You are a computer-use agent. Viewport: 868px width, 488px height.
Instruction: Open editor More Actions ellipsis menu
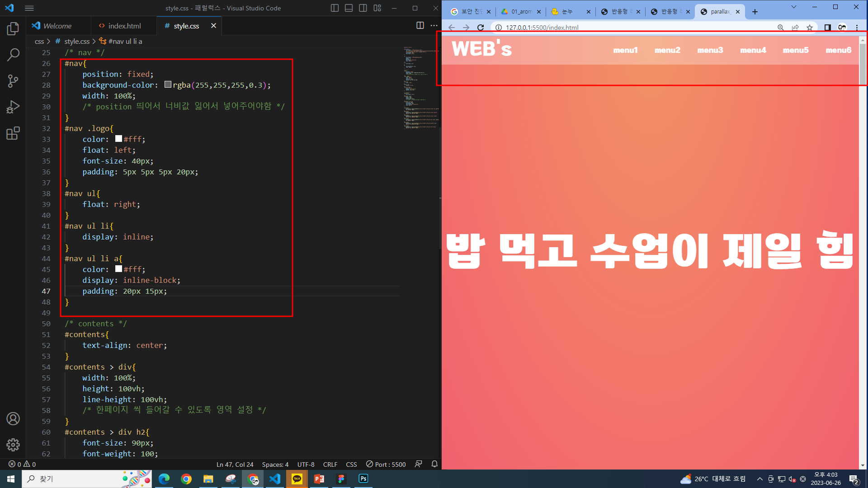434,26
